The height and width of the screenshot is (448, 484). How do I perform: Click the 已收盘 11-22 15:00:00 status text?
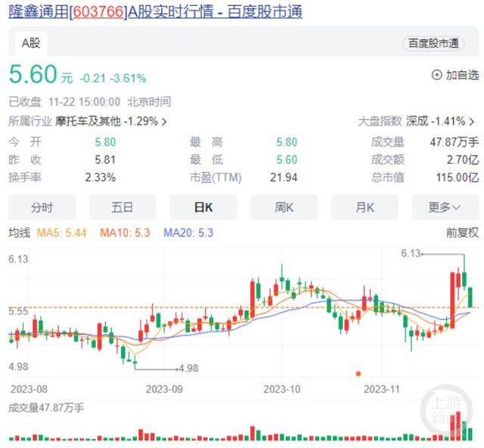89,102
